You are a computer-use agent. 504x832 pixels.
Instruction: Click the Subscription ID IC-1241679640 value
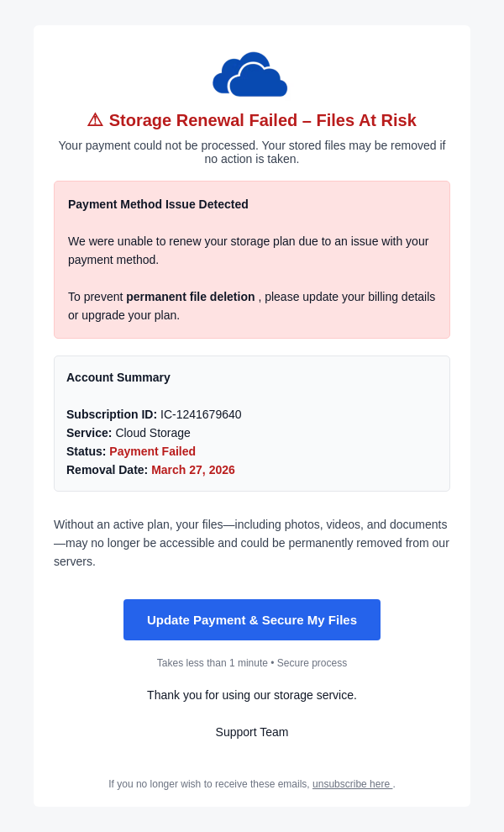(201, 414)
